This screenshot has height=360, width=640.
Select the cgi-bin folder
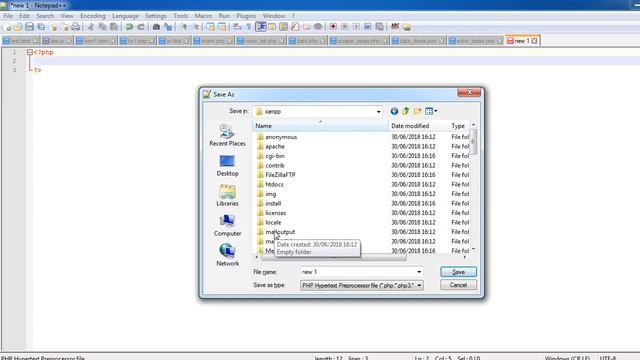tap(275, 156)
